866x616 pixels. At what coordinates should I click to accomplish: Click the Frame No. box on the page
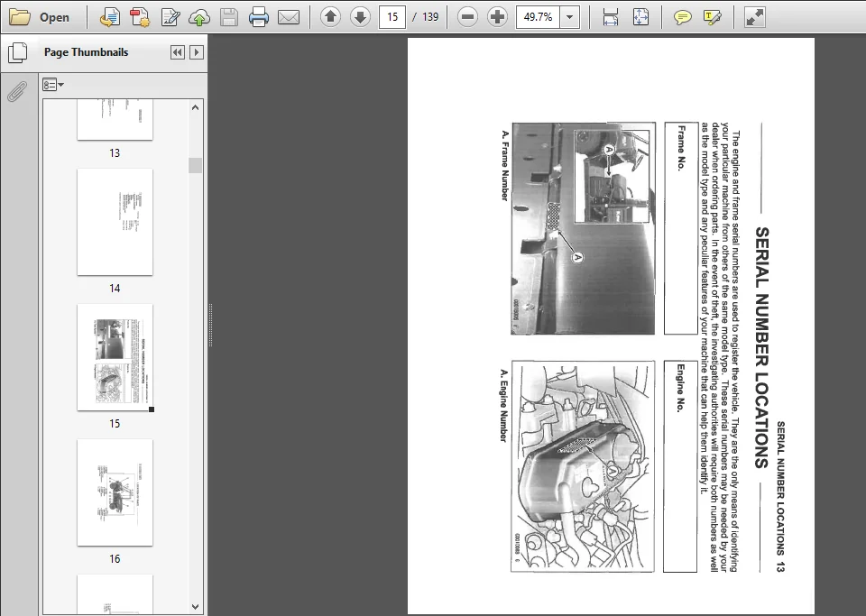coord(681,228)
